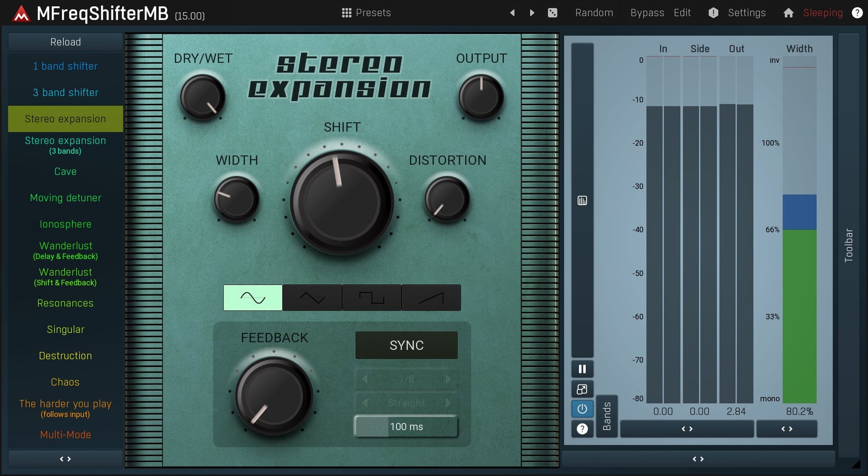Go to previous preset arrow
The height and width of the screenshot is (476, 868).
click(x=513, y=13)
